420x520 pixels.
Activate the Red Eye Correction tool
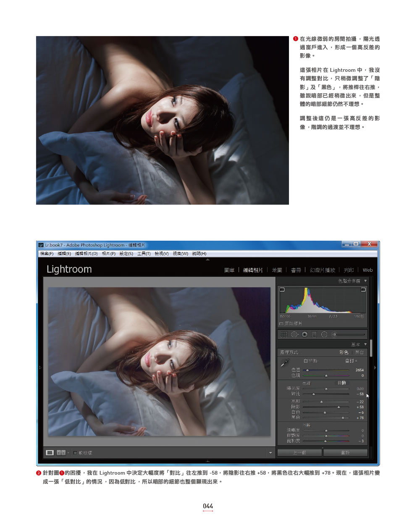pos(304,334)
